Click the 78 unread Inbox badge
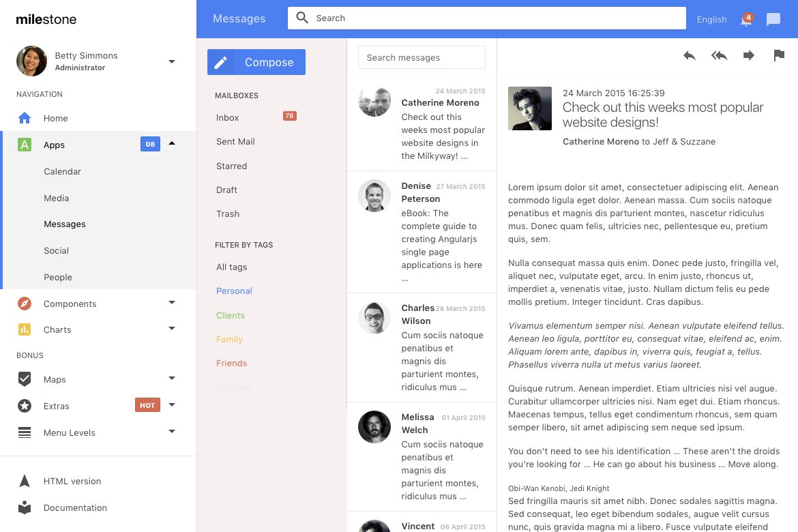Viewport: 798px width, 532px height. click(290, 115)
